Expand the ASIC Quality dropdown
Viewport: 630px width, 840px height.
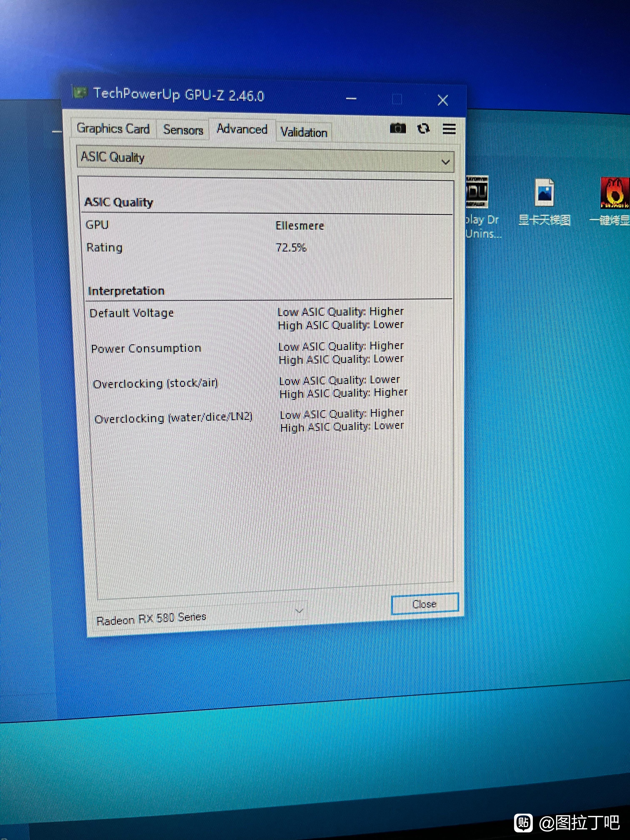(x=265, y=159)
